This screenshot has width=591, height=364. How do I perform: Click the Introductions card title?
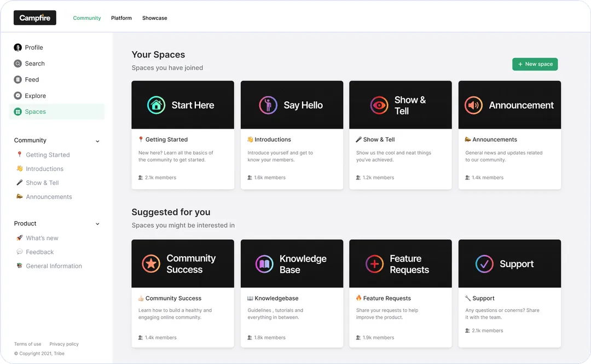(x=273, y=140)
